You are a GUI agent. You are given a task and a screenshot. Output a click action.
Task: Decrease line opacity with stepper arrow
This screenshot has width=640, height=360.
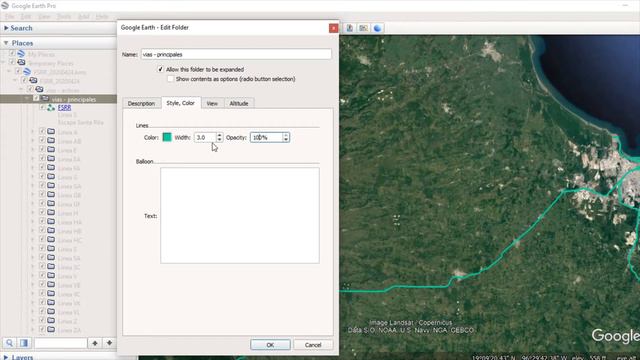(x=286, y=140)
